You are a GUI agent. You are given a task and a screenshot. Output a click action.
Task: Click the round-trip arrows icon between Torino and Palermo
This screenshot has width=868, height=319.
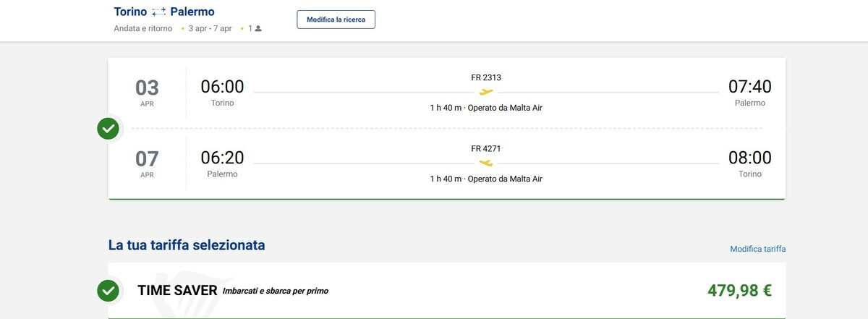point(159,12)
